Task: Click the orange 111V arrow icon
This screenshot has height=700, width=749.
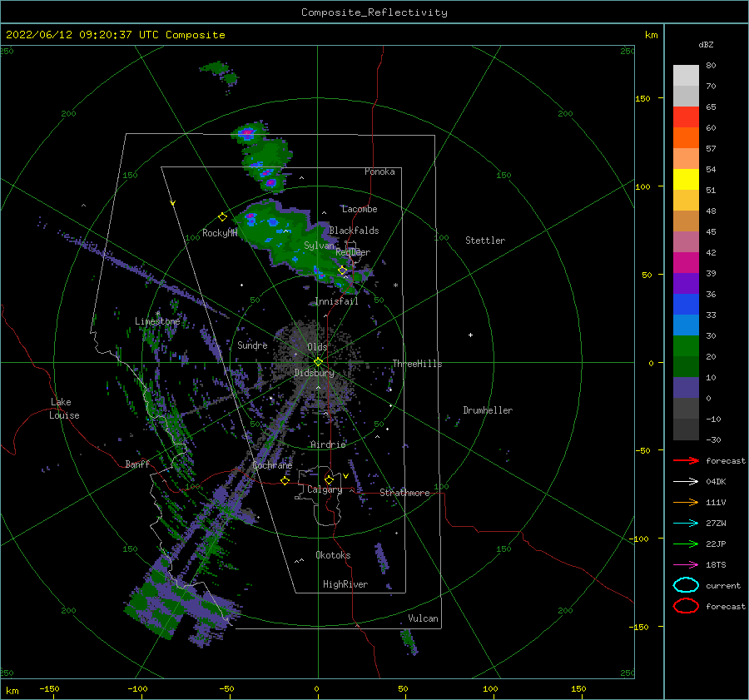Action: 686,502
